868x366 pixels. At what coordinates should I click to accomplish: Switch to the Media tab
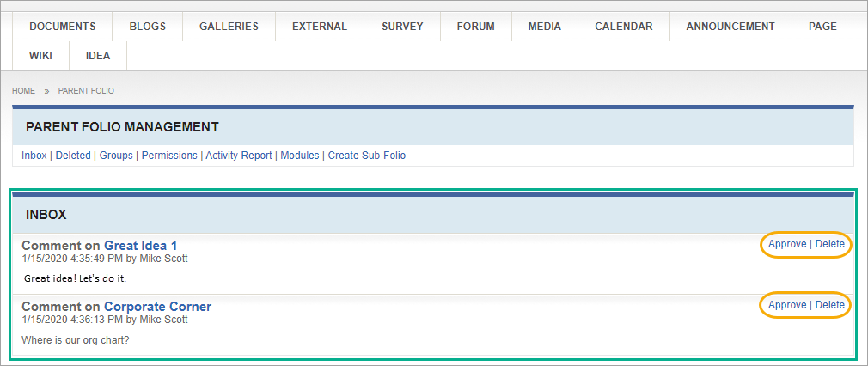[x=545, y=27]
